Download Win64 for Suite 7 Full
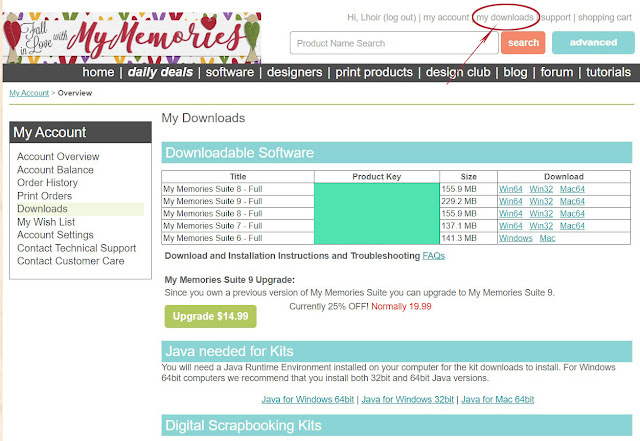 (x=511, y=226)
